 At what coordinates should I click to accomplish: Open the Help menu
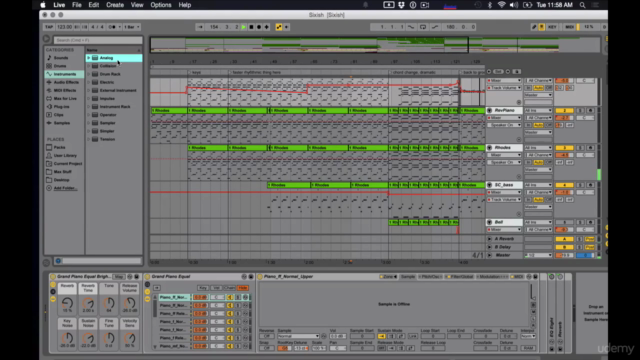185,5
